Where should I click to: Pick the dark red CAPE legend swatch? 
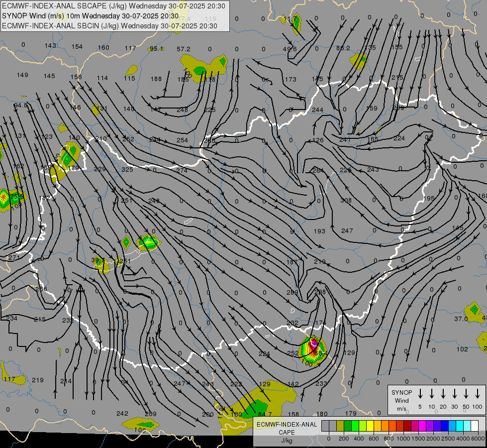pyautogui.click(x=407, y=426)
